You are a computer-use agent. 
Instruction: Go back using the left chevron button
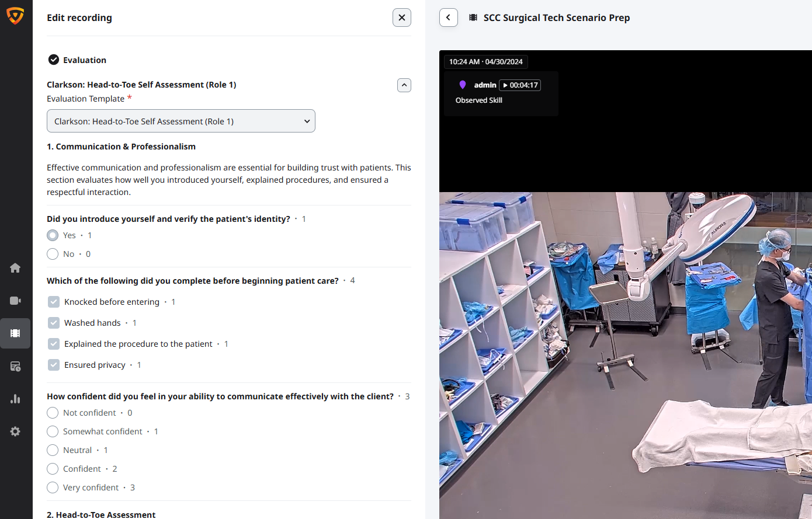(448, 18)
